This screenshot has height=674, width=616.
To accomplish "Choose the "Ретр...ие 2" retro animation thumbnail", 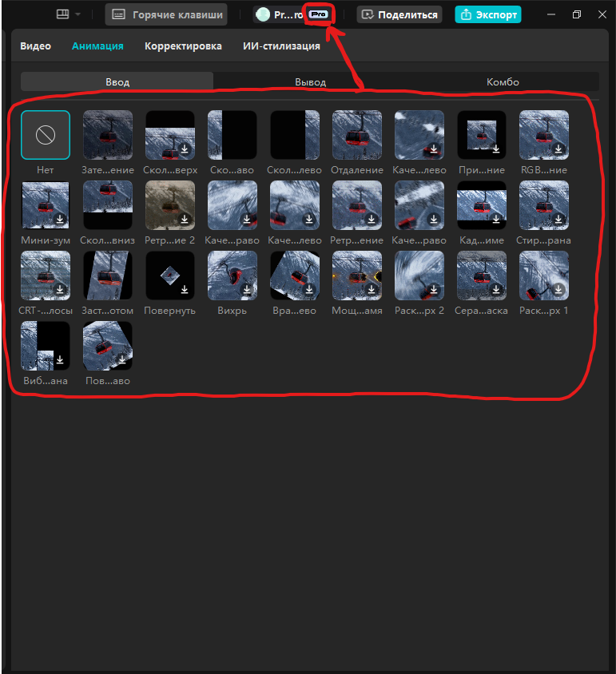I will click(170, 205).
